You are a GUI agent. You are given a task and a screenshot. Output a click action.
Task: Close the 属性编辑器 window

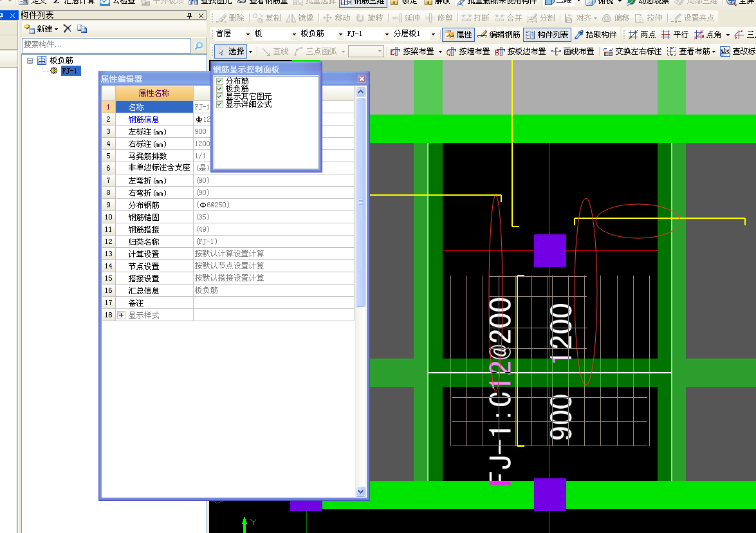(x=362, y=79)
